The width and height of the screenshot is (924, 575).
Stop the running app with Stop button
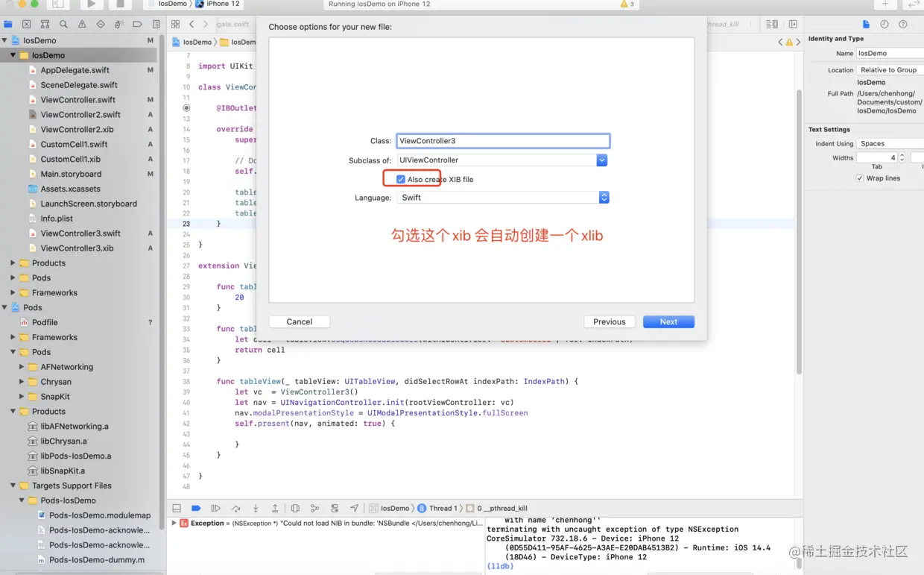[x=121, y=4]
